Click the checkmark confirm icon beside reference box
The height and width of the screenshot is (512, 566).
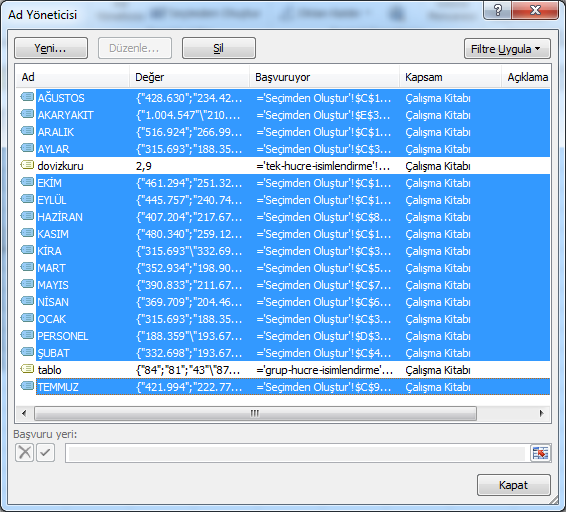click(45, 452)
